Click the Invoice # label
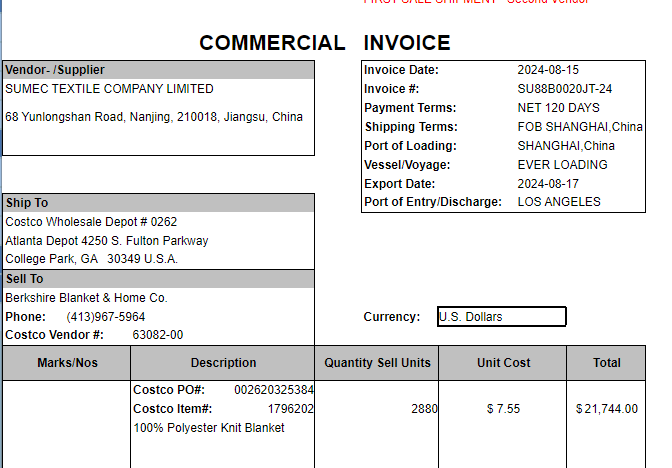672x468 pixels. [x=392, y=89]
